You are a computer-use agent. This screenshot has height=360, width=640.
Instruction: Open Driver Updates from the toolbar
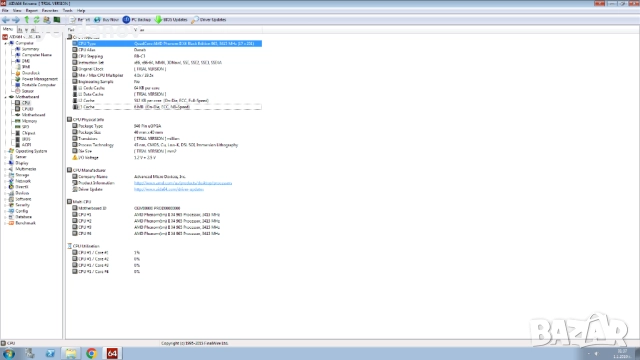(x=209, y=20)
